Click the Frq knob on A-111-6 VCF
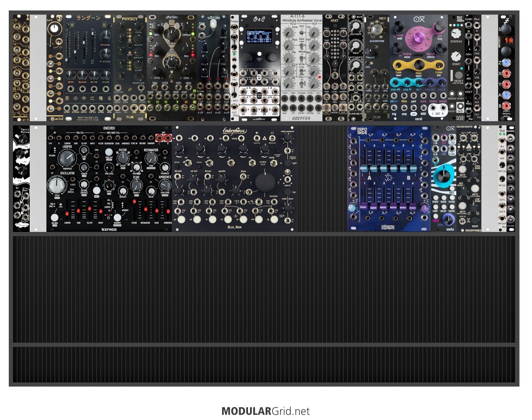This screenshot has width=532, height=420. pos(314,32)
